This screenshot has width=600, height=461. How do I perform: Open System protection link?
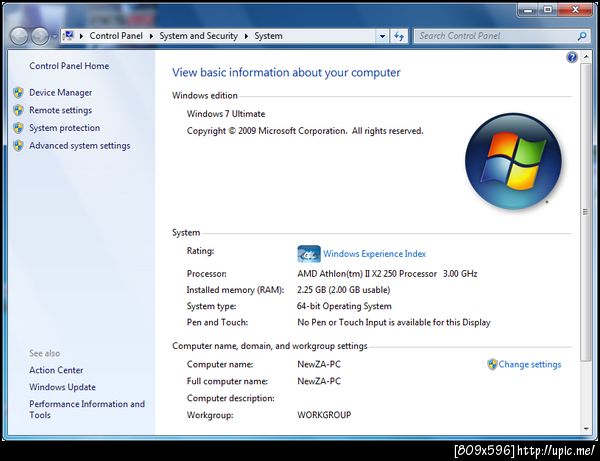[65, 128]
